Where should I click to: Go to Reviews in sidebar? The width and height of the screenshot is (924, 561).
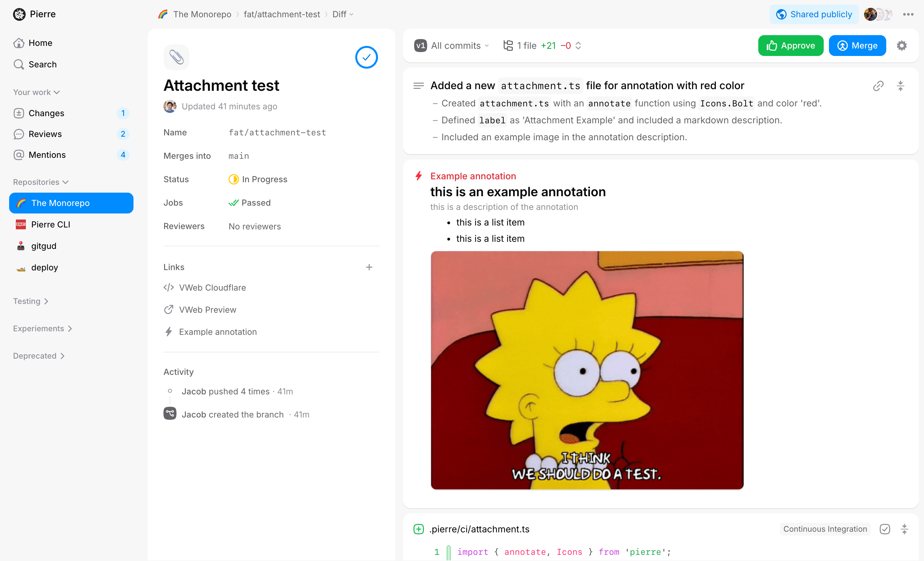click(45, 134)
